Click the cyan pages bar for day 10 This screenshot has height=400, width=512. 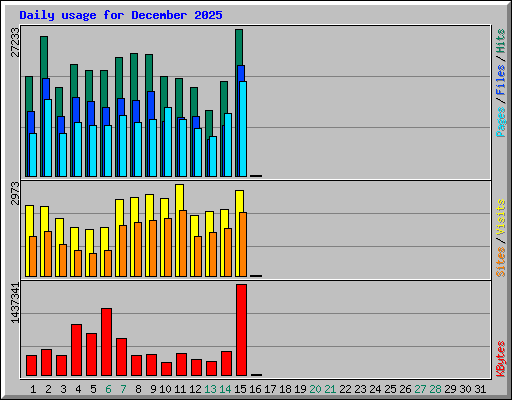pyautogui.click(x=168, y=142)
